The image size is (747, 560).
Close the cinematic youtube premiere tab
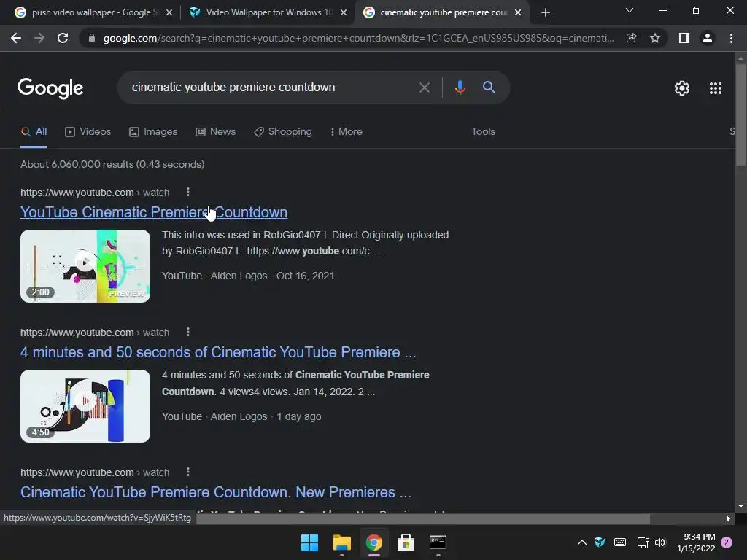518,12
